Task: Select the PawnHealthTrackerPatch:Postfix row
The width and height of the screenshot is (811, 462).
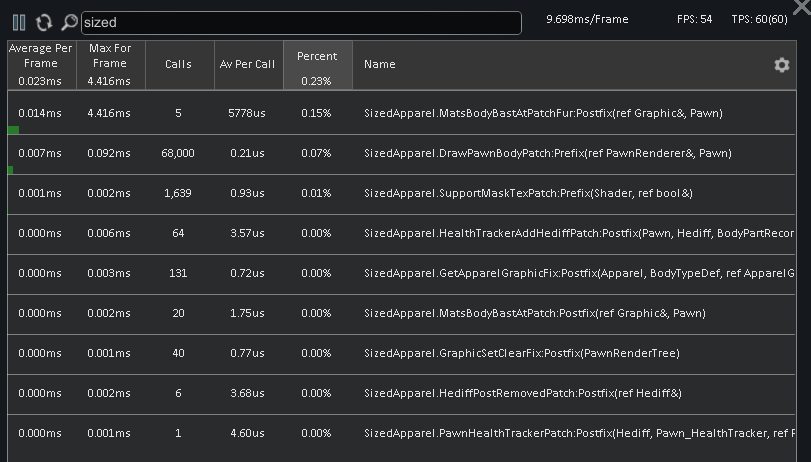Action: [x=401, y=433]
